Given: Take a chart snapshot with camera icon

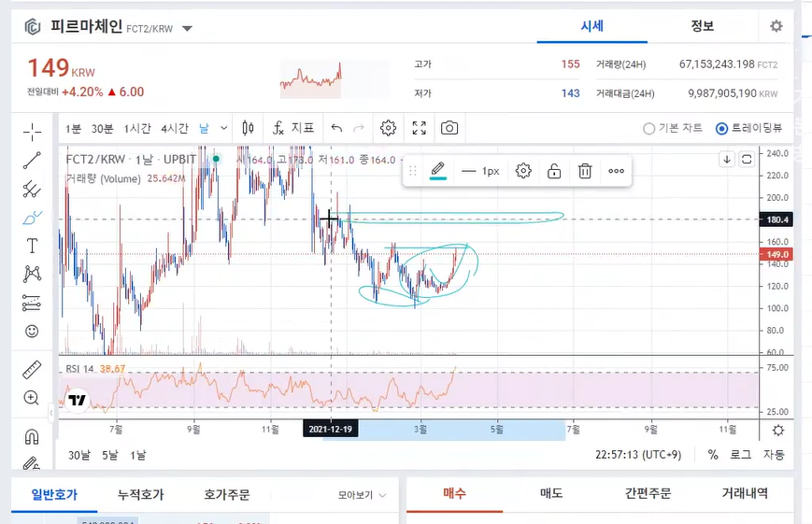Looking at the screenshot, I should coord(449,128).
